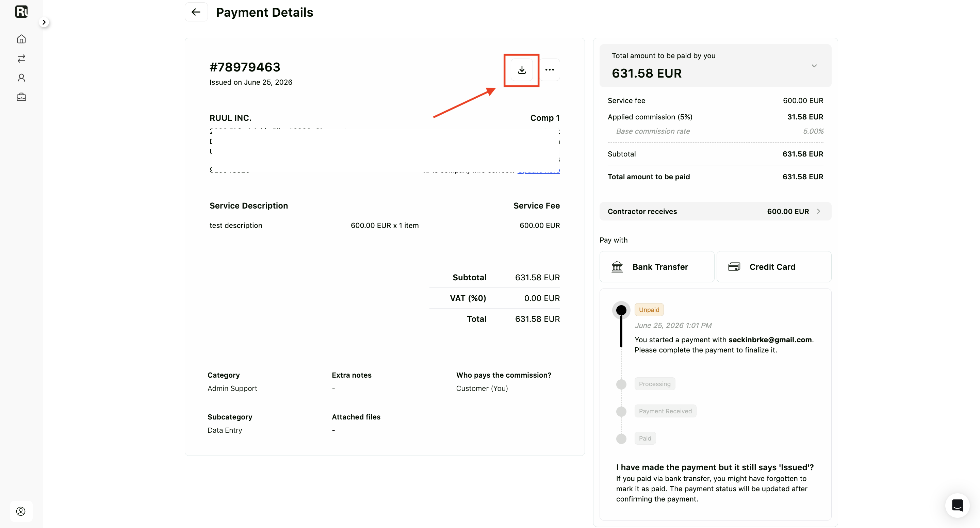Screen dimensions: 980x528
Task: Go back using the left arrow button
Action: tap(196, 12)
